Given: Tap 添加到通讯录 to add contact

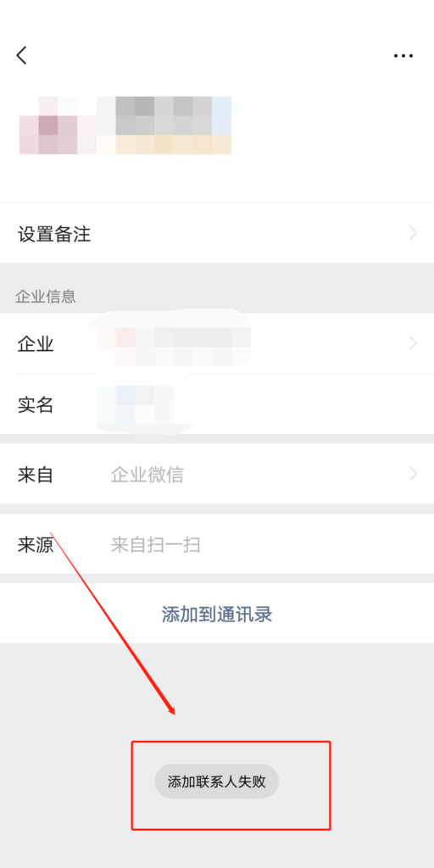Looking at the screenshot, I should tap(217, 614).
